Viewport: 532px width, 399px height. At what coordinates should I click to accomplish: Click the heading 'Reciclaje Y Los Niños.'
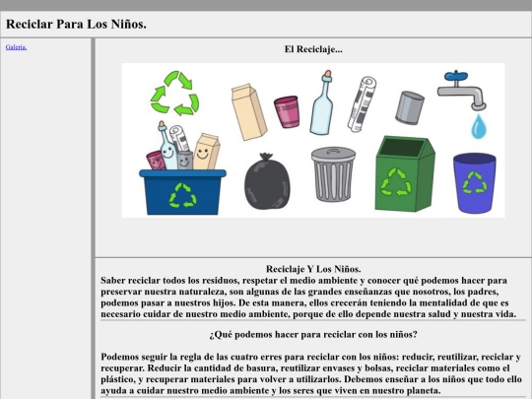pos(313,269)
